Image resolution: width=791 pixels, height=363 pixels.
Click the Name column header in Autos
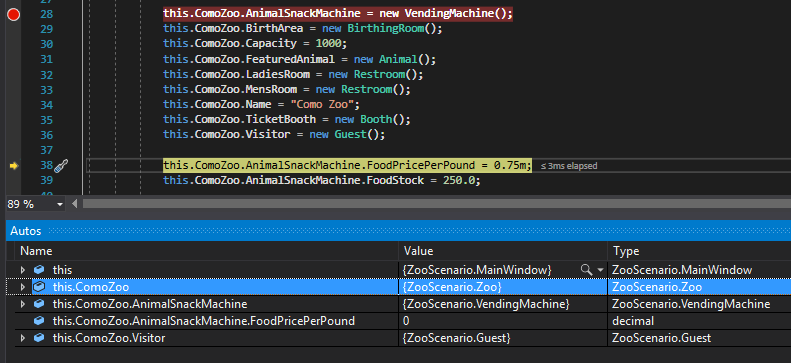tap(207, 251)
